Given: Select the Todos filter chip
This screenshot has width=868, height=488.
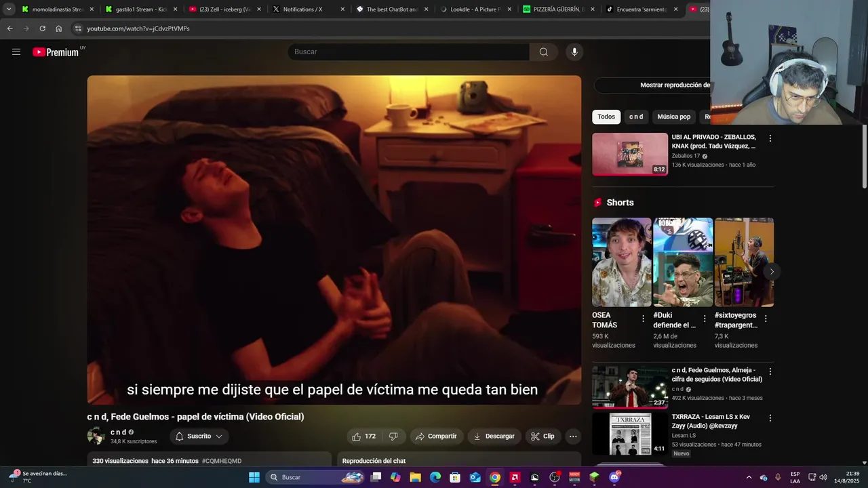Looking at the screenshot, I should tap(606, 117).
